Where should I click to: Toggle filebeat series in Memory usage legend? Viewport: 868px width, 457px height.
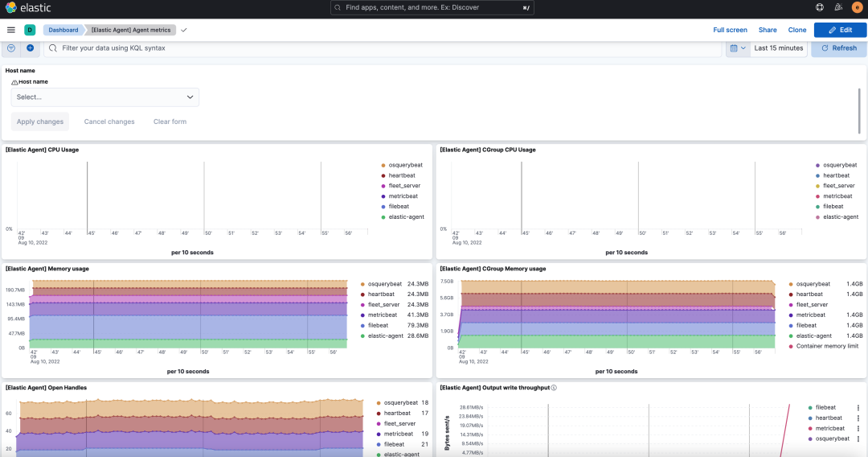(378, 326)
